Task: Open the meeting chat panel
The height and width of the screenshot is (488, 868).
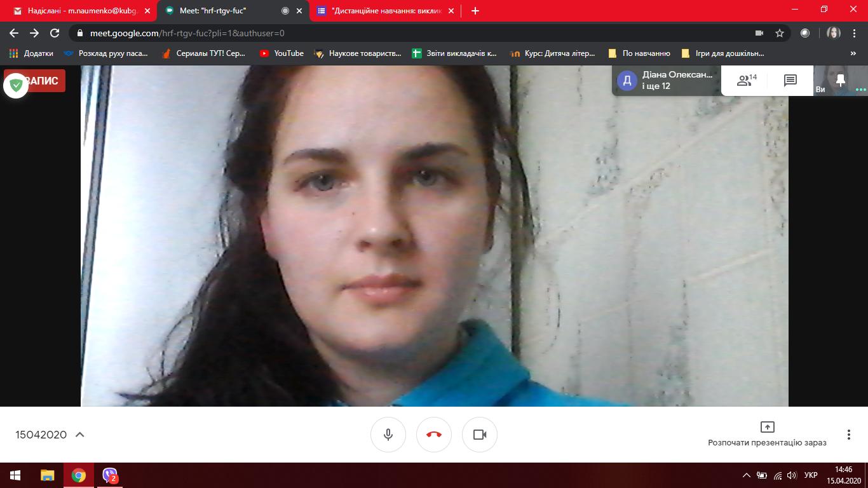Action: (790, 81)
